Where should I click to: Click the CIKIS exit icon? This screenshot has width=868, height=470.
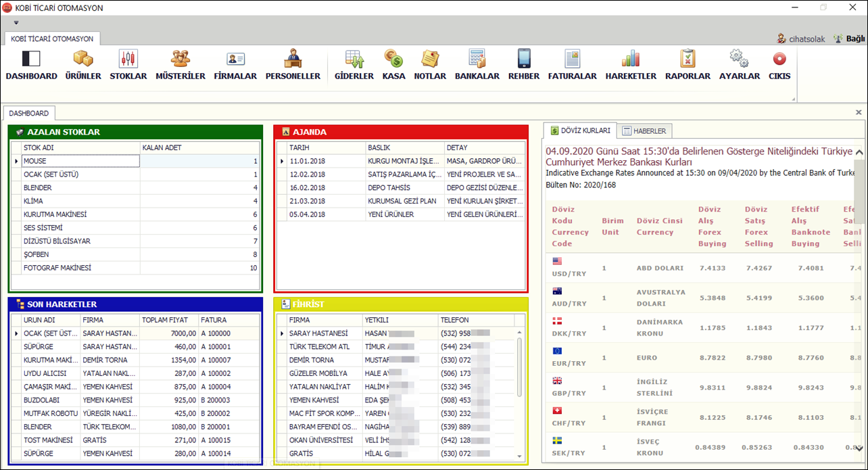[779, 65]
